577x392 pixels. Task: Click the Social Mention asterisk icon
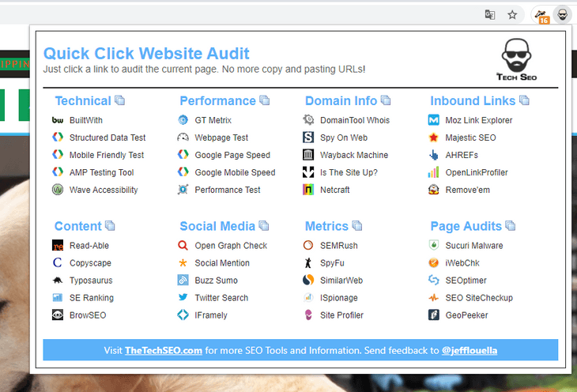(183, 262)
